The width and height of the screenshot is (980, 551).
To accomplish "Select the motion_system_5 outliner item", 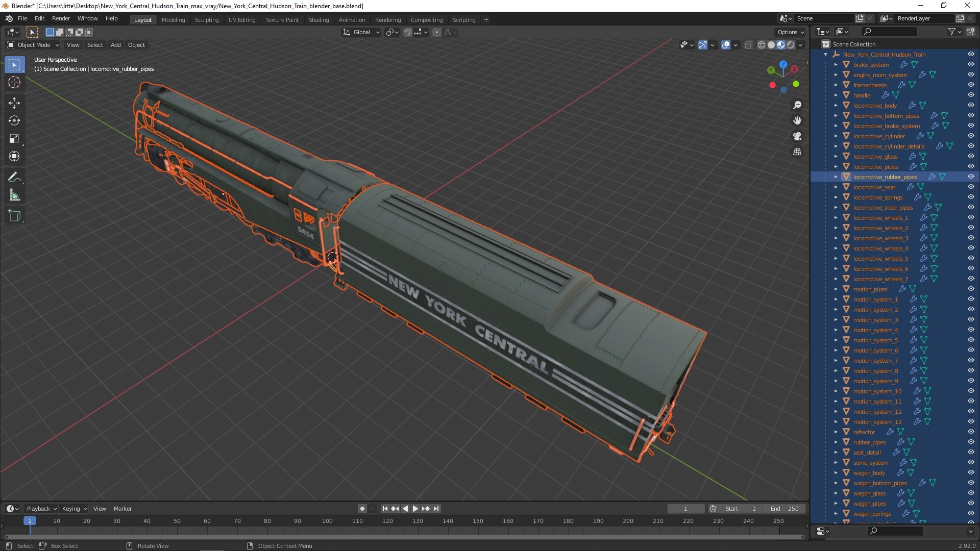I will (x=875, y=340).
